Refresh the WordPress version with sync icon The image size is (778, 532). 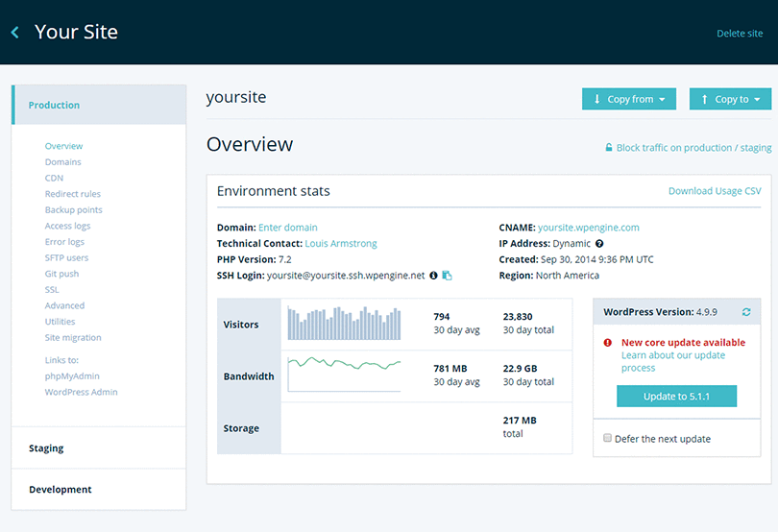[746, 312]
